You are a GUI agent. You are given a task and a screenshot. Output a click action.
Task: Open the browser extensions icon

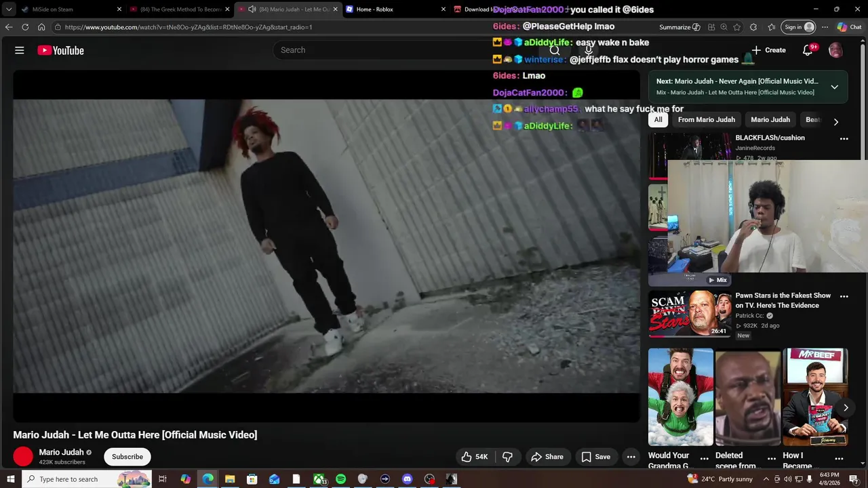(753, 27)
